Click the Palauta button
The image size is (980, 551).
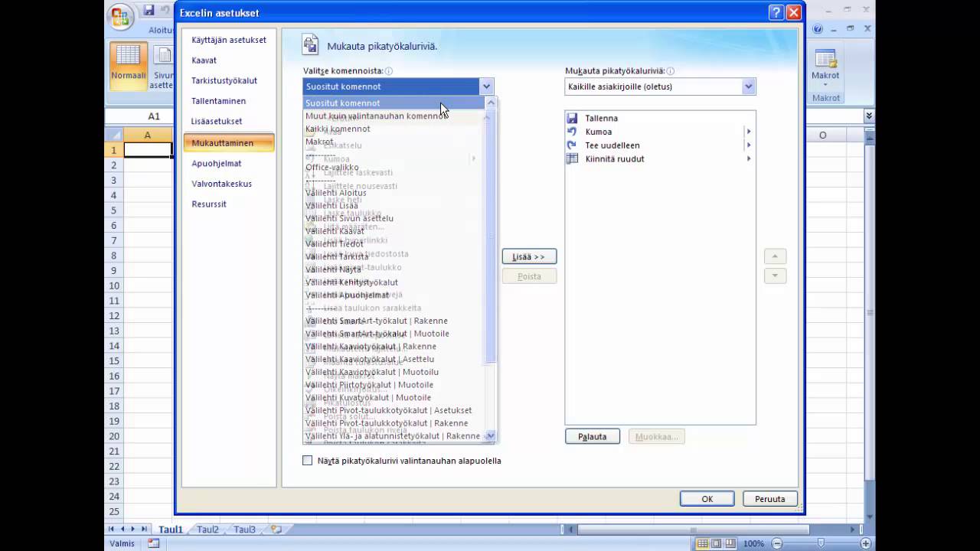593,436
